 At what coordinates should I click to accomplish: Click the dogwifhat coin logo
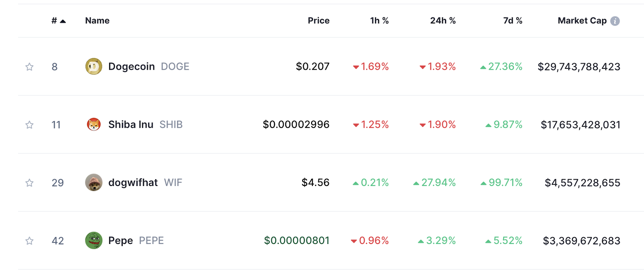click(x=94, y=182)
